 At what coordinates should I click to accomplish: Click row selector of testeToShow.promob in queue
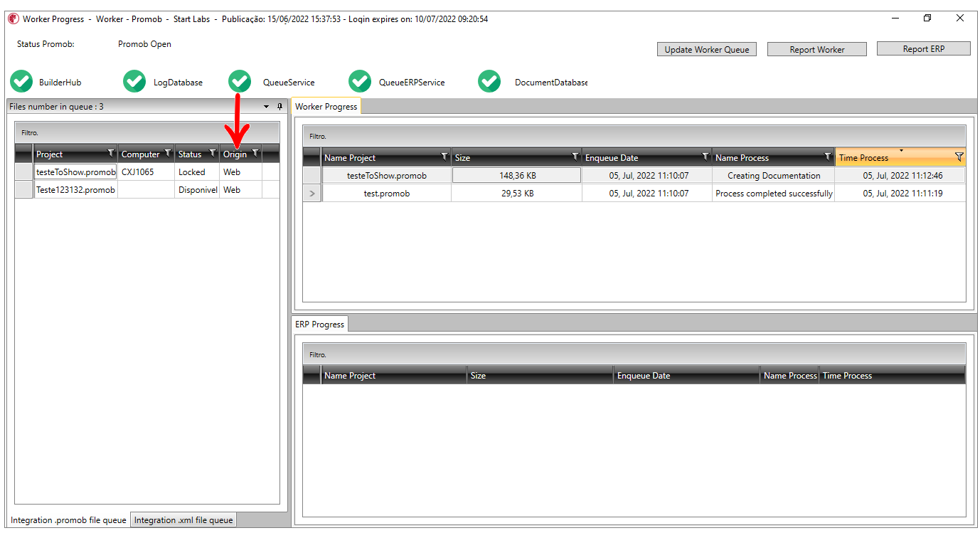pos(24,171)
